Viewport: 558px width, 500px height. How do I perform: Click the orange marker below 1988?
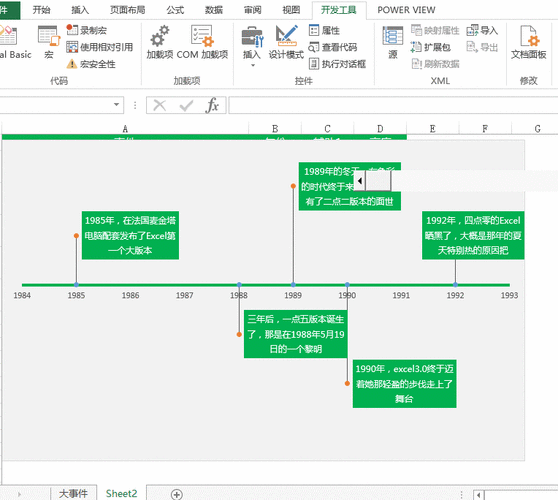tap(239, 335)
